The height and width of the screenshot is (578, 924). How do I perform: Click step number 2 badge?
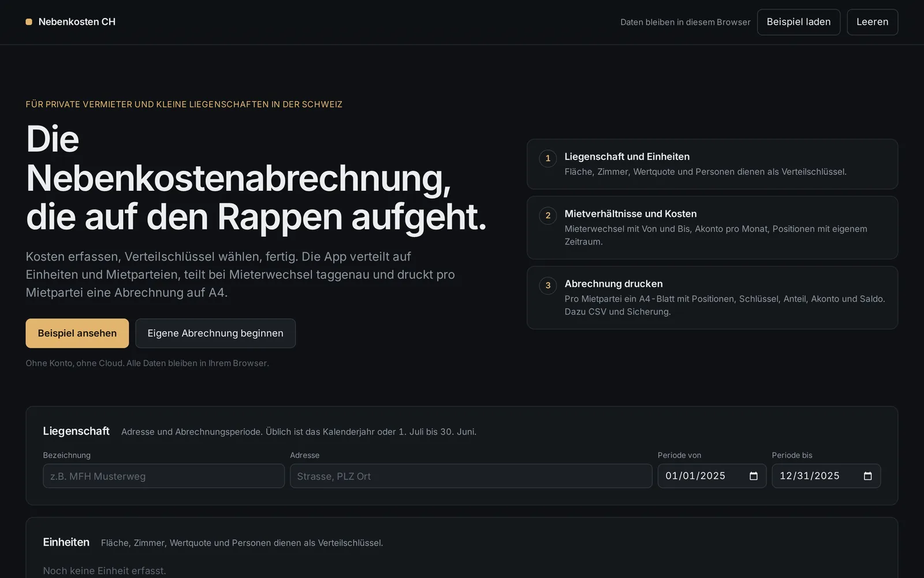(547, 216)
